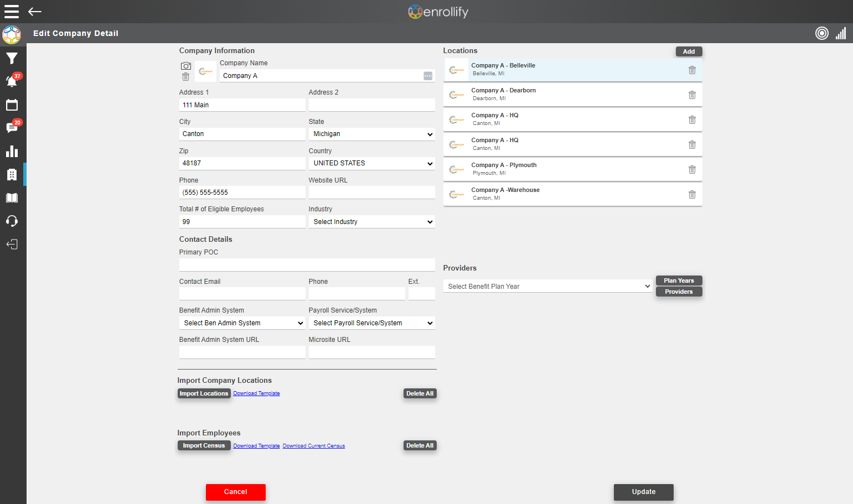
Task: Click Delete All under Import Company Locations
Action: point(420,393)
